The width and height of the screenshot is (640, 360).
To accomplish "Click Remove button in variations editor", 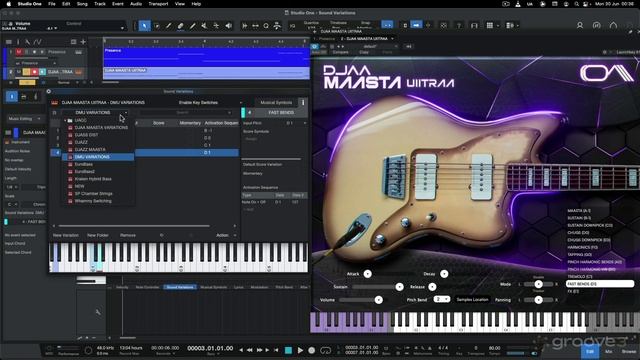I will pos(128,235).
